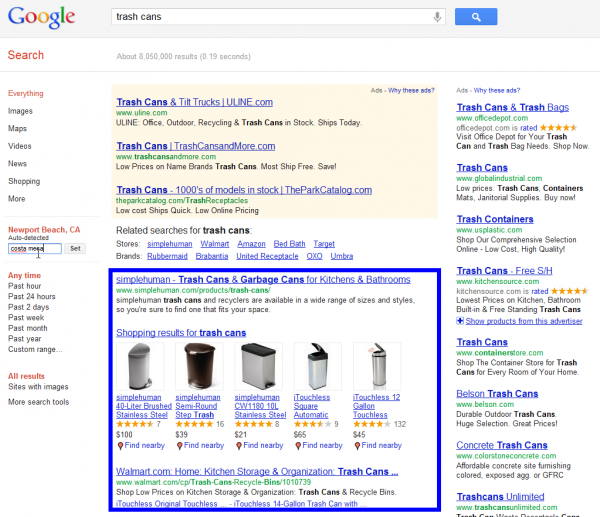
Task: Switch to Images results
Action: click(20, 111)
